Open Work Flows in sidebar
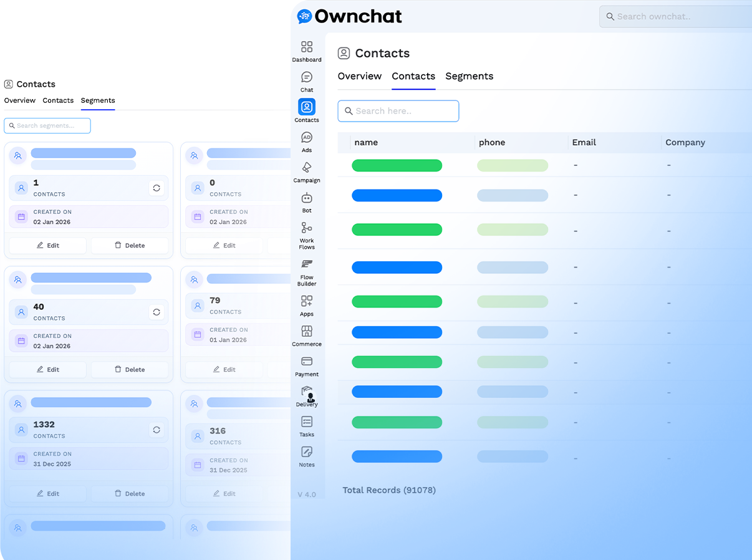The image size is (752, 560). (x=306, y=228)
